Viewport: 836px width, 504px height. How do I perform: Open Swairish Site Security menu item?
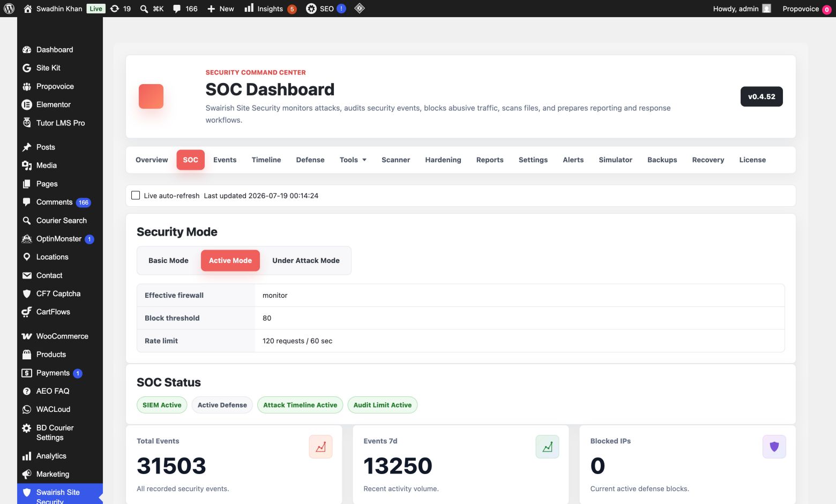(x=60, y=494)
